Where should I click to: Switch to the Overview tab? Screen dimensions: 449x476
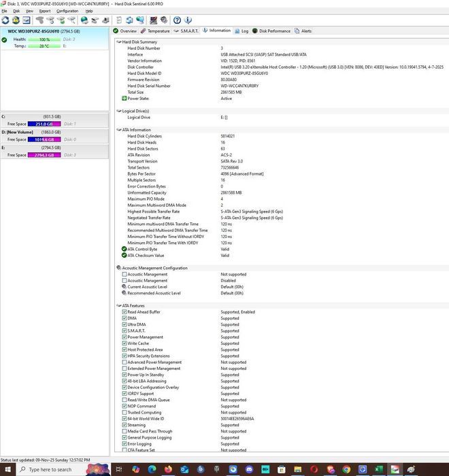(125, 31)
